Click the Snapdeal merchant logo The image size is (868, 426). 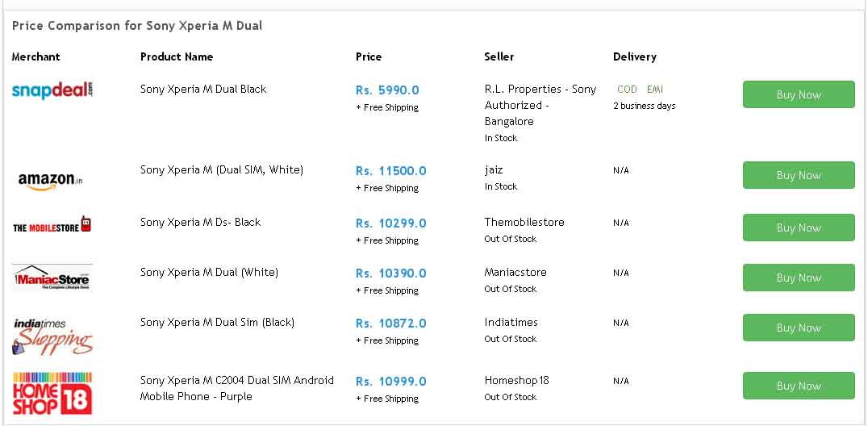pos(52,90)
